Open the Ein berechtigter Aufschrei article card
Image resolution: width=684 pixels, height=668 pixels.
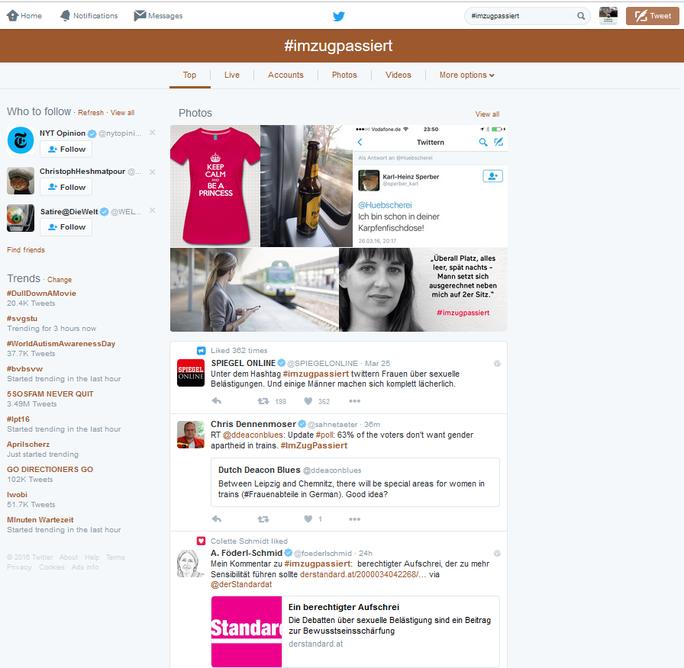355,631
